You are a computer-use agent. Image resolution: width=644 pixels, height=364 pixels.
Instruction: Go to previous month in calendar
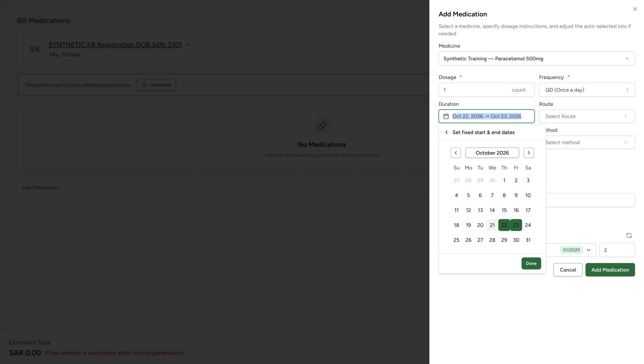coord(456,153)
